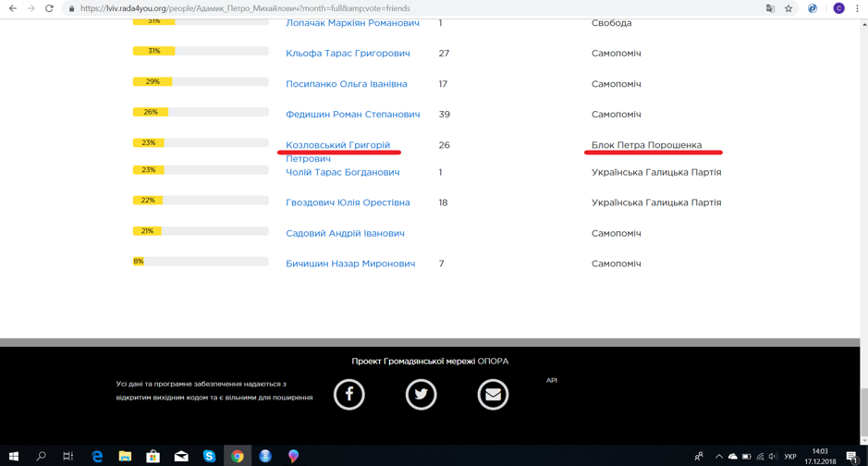Open the email envelope icon in footer
Screen dimensions: 868x466
[x=494, y=395]
